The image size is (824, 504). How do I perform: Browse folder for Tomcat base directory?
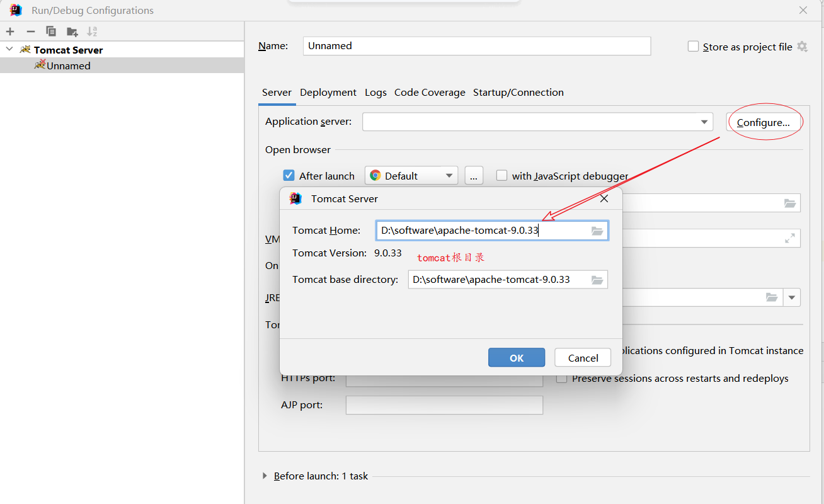pyautogui.click(x=598, y=280)
